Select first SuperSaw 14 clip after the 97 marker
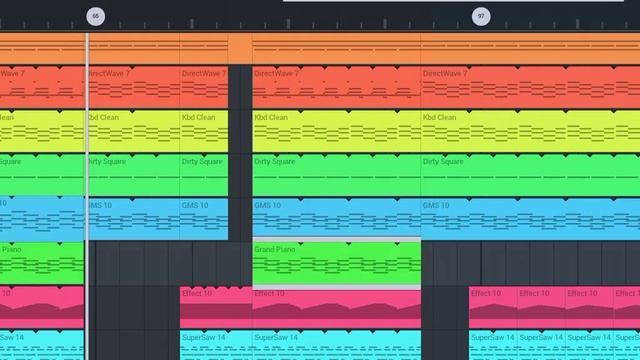Viewport: 640px width, 360px height. 493,345
